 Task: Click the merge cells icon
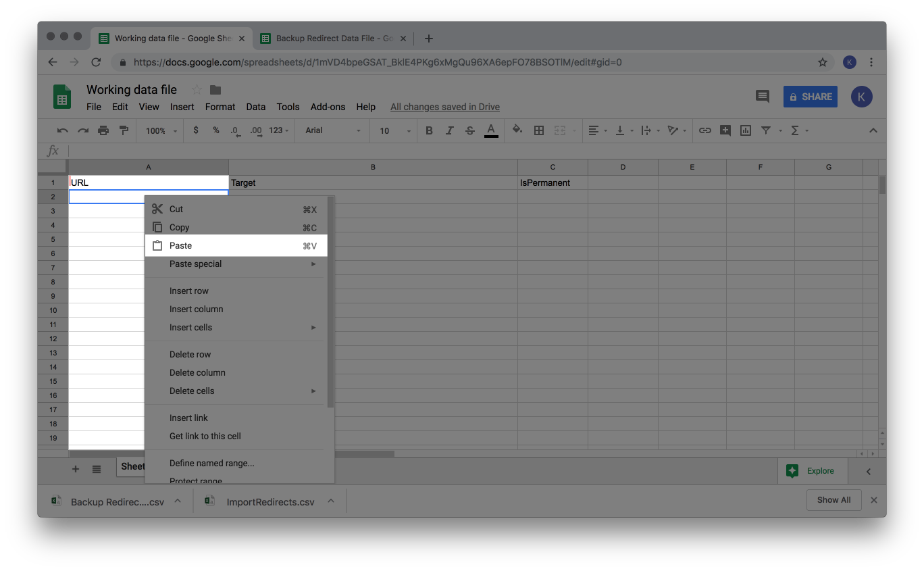tap(560, 130)
